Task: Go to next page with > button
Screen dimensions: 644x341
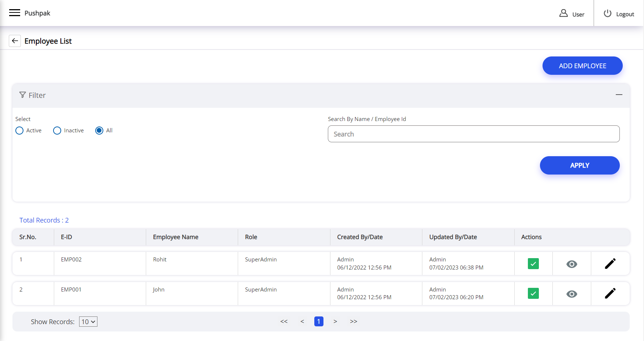Action: point(335,322)
